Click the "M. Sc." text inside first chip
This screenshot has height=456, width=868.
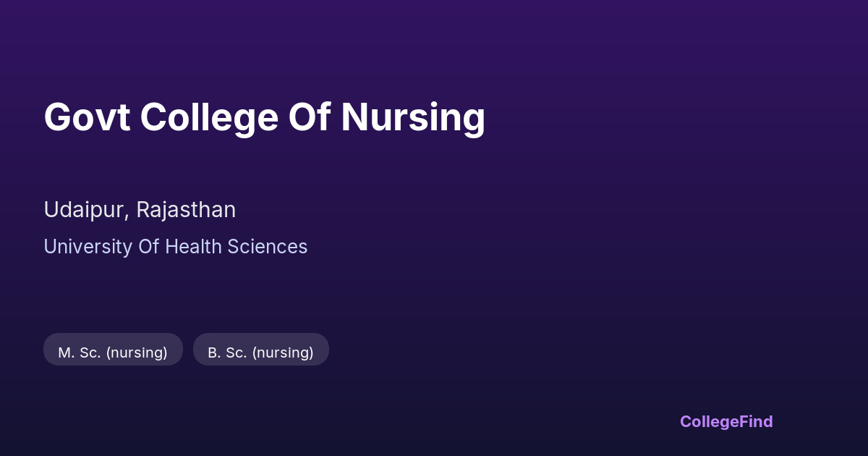tap(80, 352)
